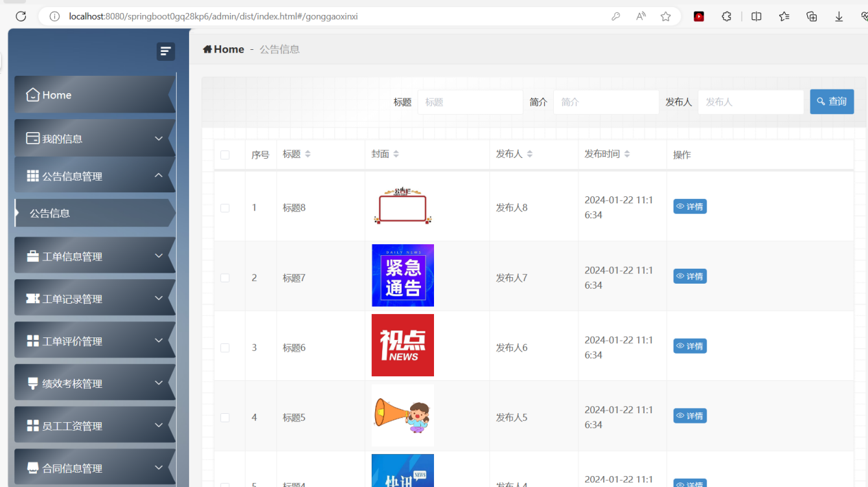Open collections icon in browser toolbar

812,16
